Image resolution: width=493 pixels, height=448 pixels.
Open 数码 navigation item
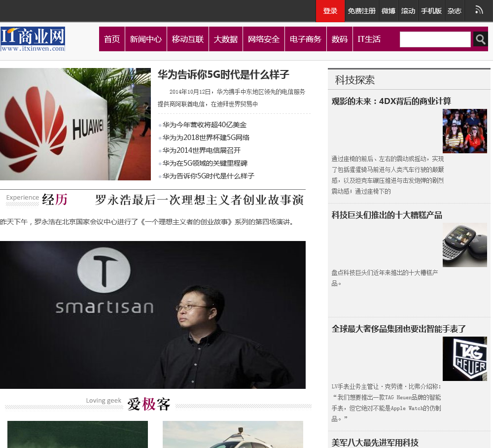[x=340, y=39]
